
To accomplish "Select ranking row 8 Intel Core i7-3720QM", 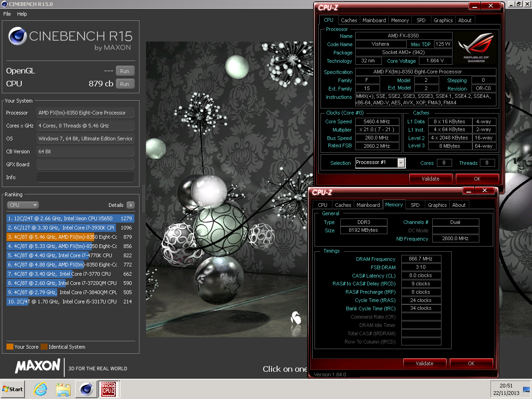I will click(x=70, y=283).
